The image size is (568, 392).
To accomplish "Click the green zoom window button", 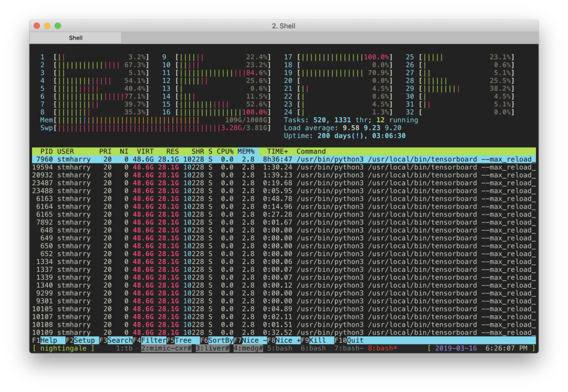I will [x=58, y=26].
